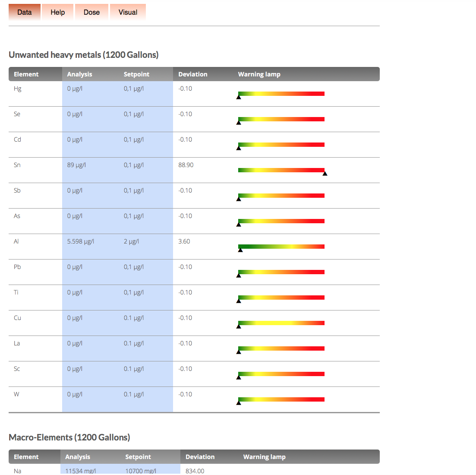
Task: Open the Dose tab
Action: click(x=91, y=13)
